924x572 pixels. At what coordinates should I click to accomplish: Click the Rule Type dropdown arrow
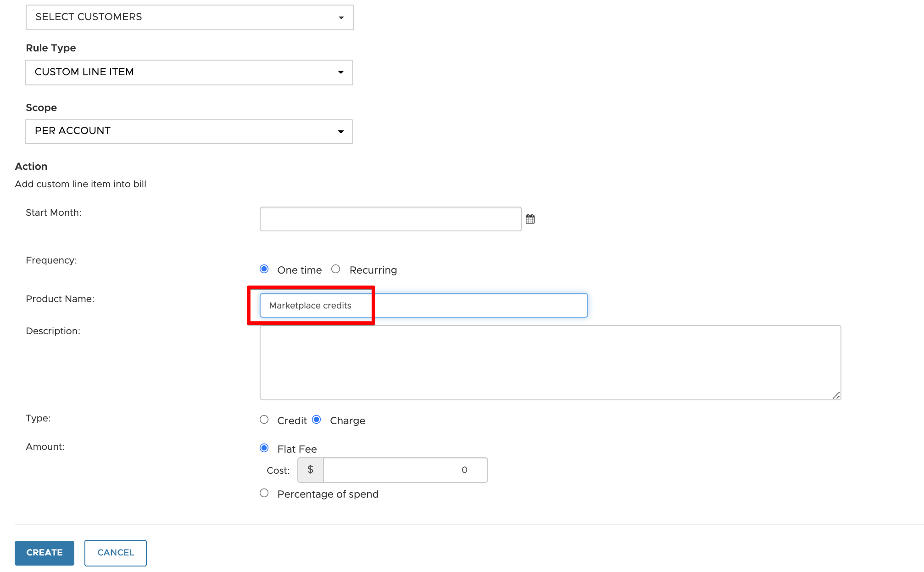click(340, 73)
